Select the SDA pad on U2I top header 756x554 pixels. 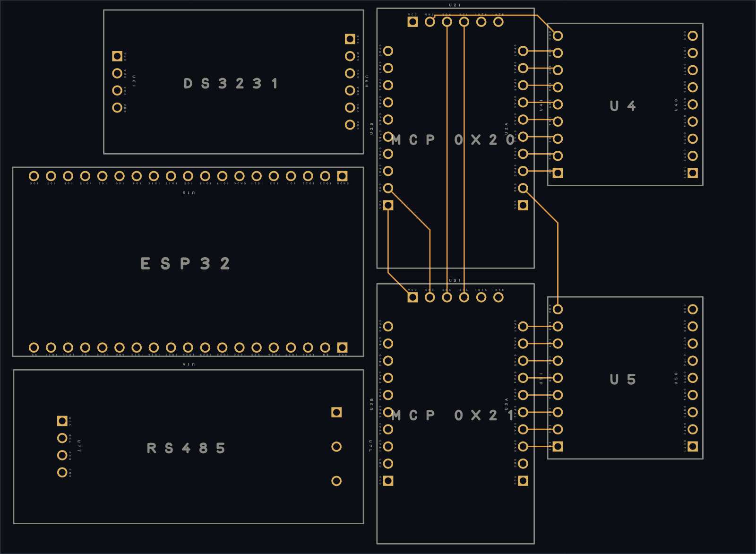pos(447,22)
